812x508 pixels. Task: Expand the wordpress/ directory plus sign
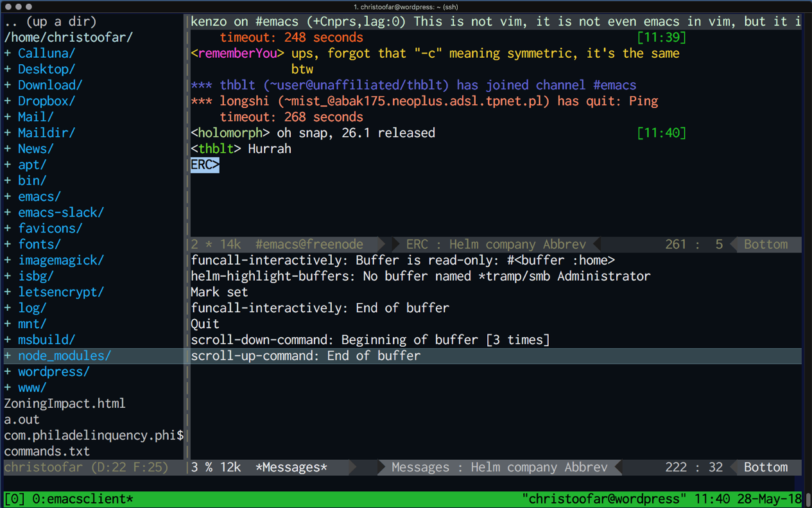coord(8,372)
